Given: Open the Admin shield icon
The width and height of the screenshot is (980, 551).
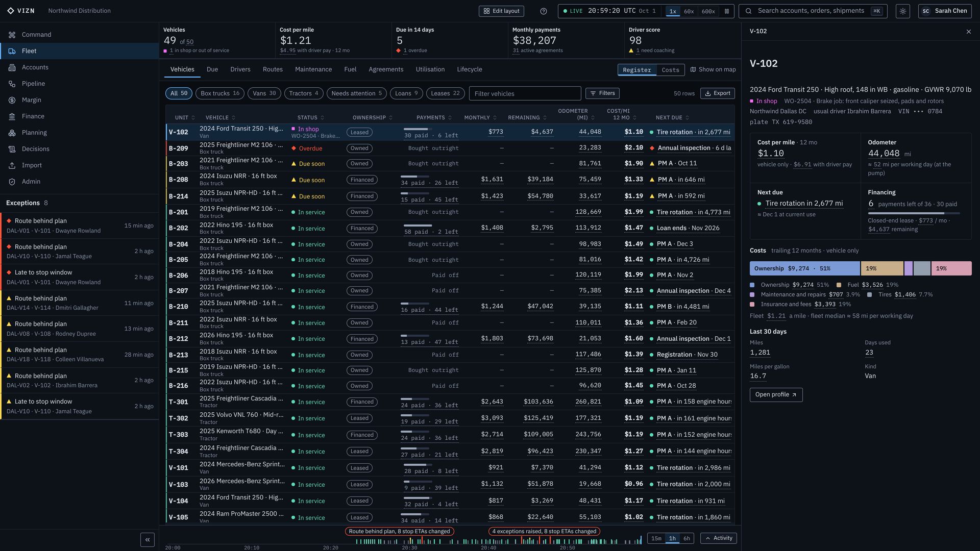Looking at the screenshot, I should click(12, 182).
